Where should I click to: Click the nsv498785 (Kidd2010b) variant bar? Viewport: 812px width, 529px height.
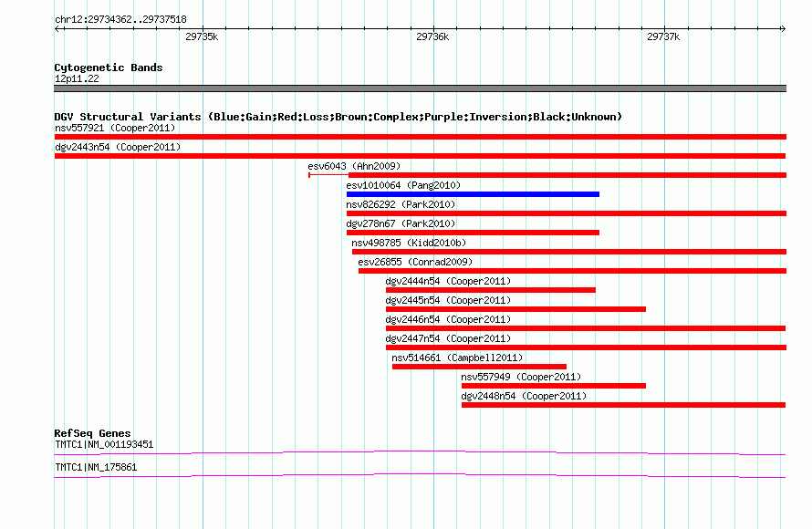point(569,252)
